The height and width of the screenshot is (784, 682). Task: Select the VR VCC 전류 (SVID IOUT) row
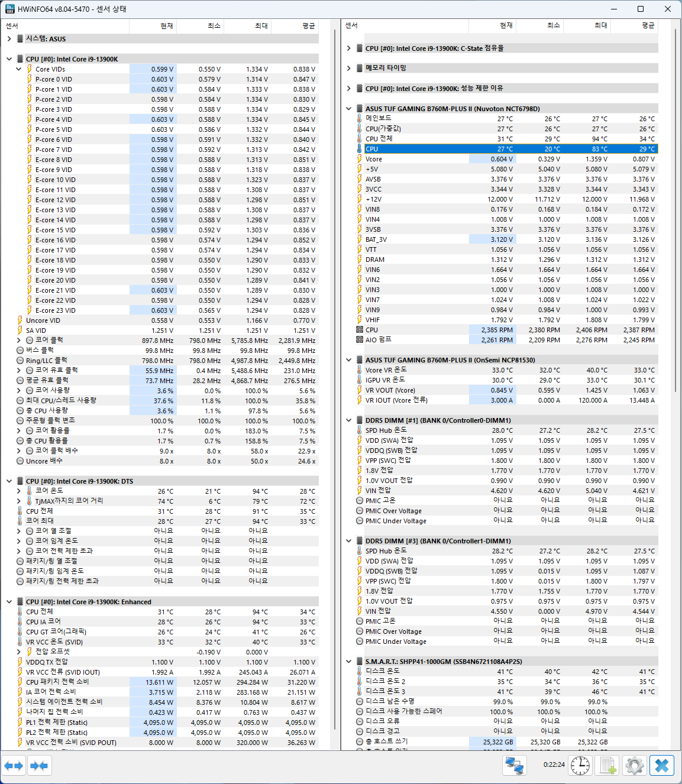(x=169, y=672)
